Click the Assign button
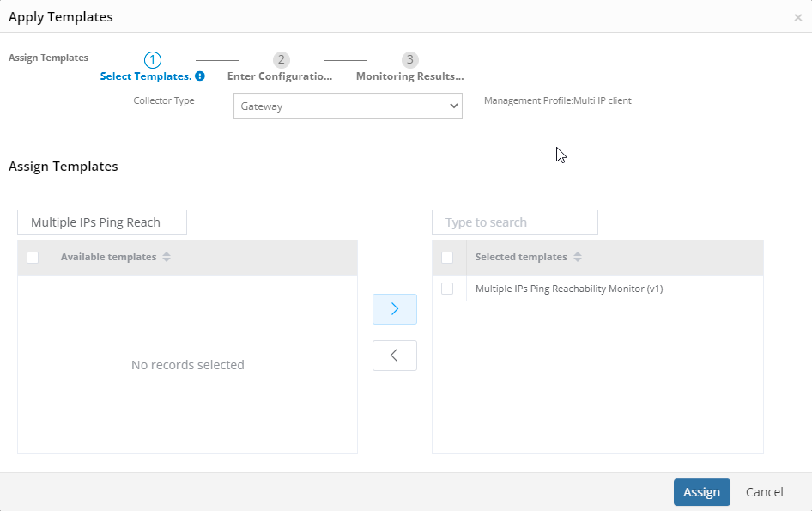The width and height of the screenshot is (812, 511). [x=701, y=491]
